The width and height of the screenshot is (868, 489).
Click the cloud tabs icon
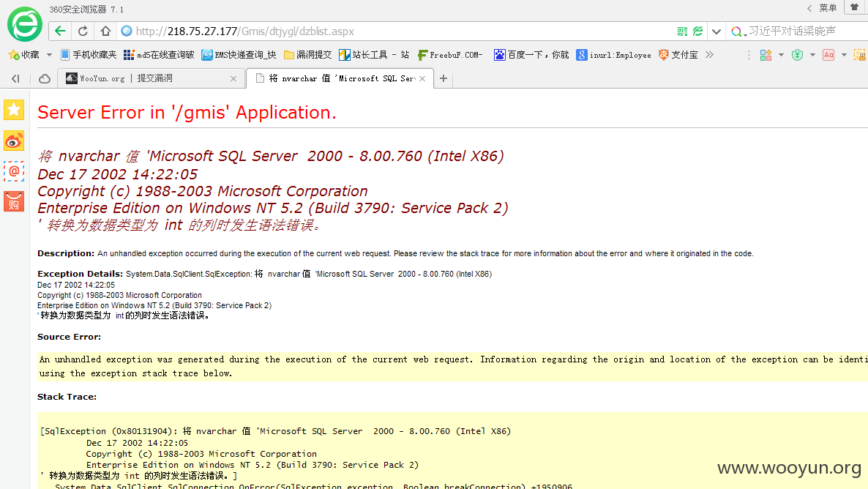coord(45,78)
